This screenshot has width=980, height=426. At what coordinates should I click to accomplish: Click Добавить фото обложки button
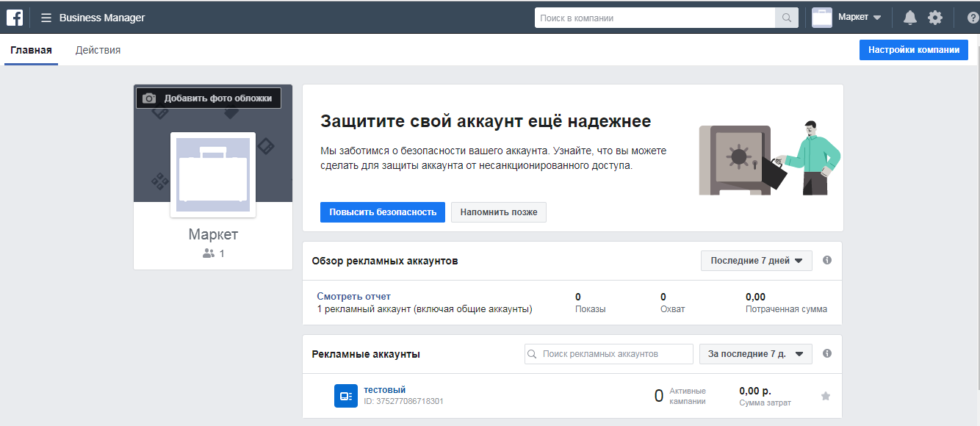tap(209, 98)
